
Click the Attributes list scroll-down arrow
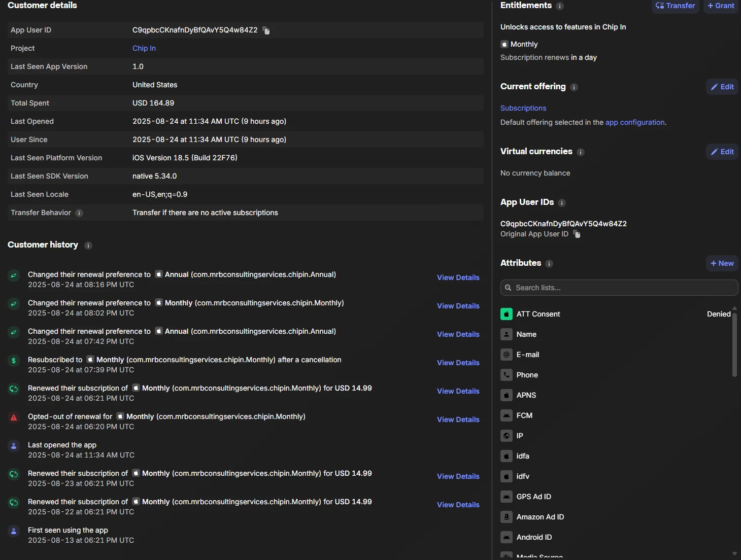pos(734,554)
